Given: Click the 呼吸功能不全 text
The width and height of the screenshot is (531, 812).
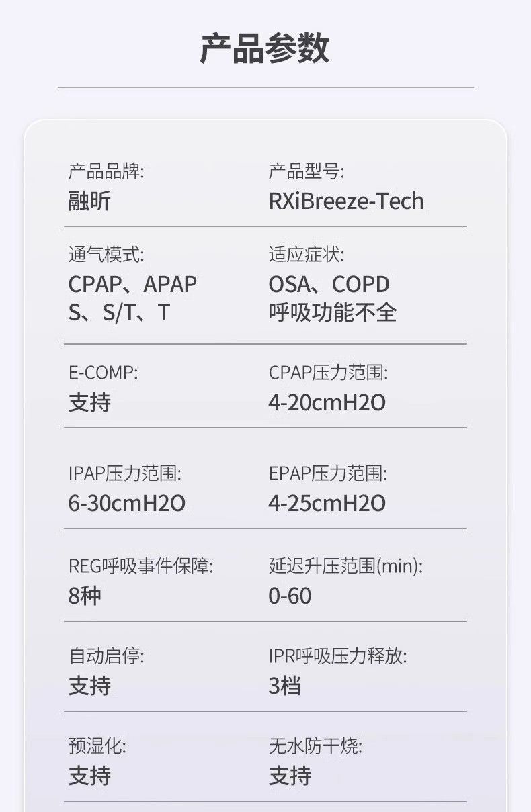Looking at the screenshot, I should click(x=333, y=313).
